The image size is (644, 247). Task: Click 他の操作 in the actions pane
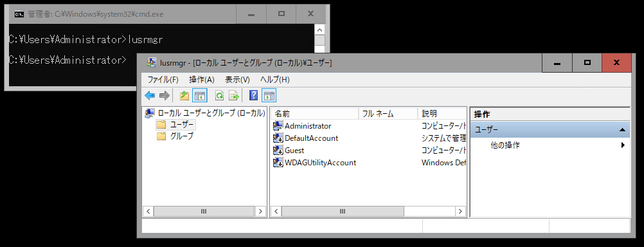505,145
